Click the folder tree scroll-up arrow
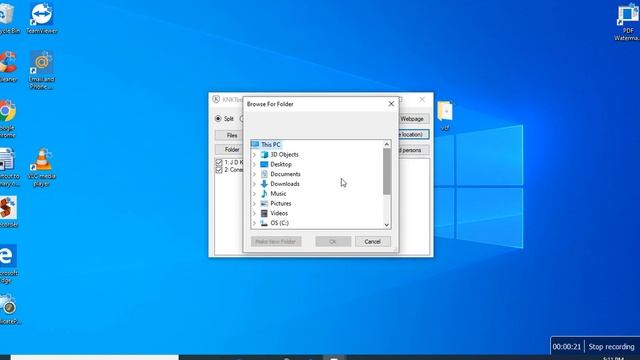 pyautogui.click(x=387, y=144)
